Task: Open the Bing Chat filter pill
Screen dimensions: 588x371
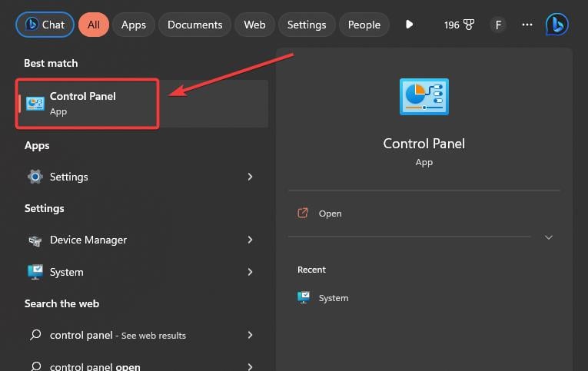Action: click(45, 25)
